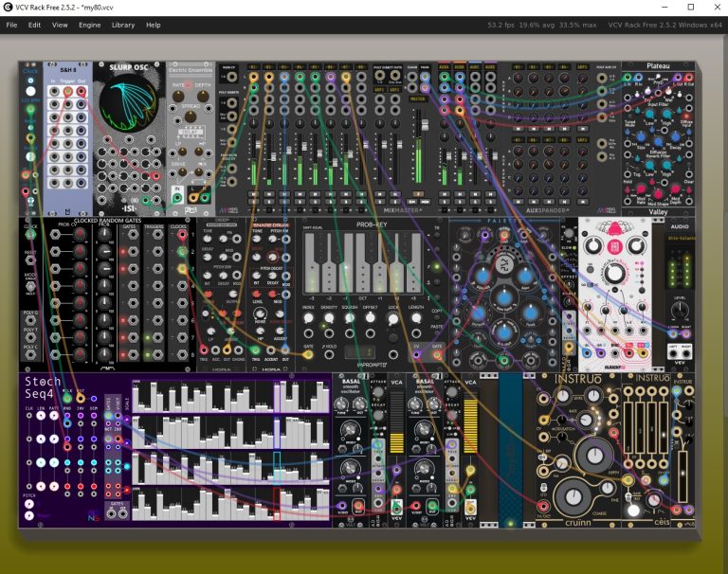The height and width of the screenshot is (574, 728).
Task: Click Electric Ensemble SPREAD knob
Action: point(191,116)
